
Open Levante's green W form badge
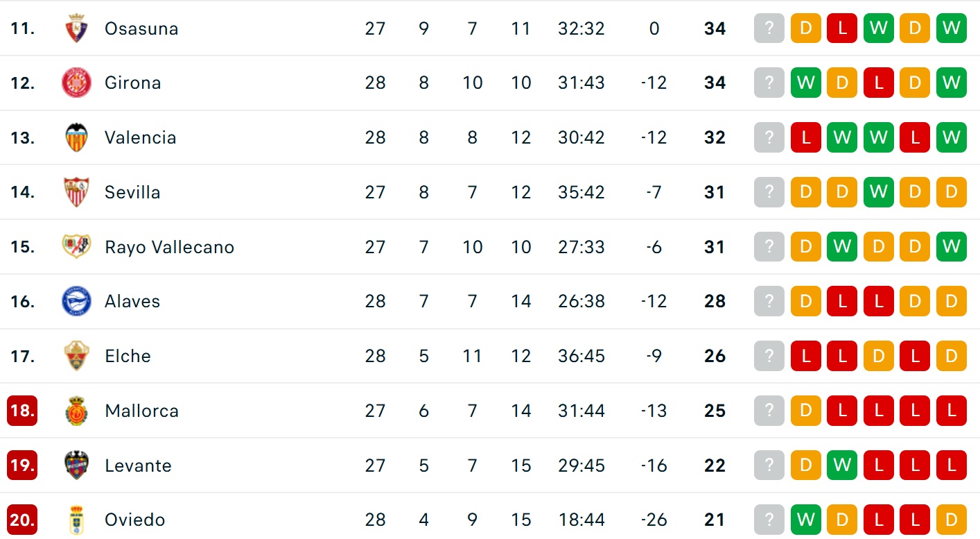[x=842, y=465]
